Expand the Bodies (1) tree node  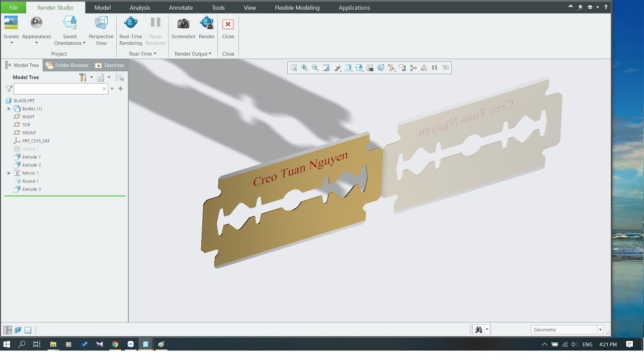coord(9,109)
